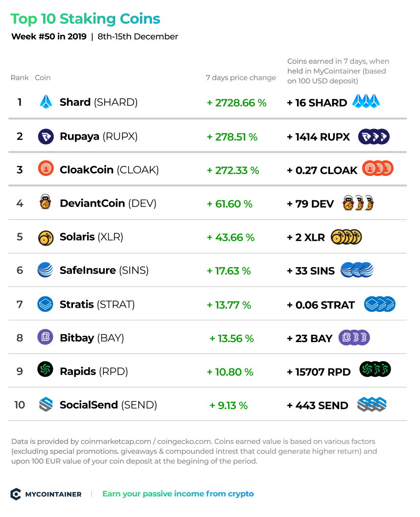Viewport: 420px width, 517px height.
Task: Select the Shard +2728.66 % price change
Action: point(236,103)
